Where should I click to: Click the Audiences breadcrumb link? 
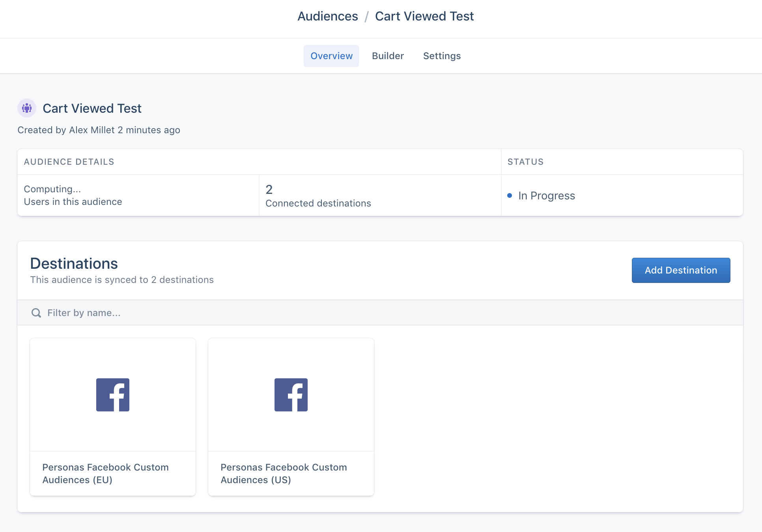[327, 16]
